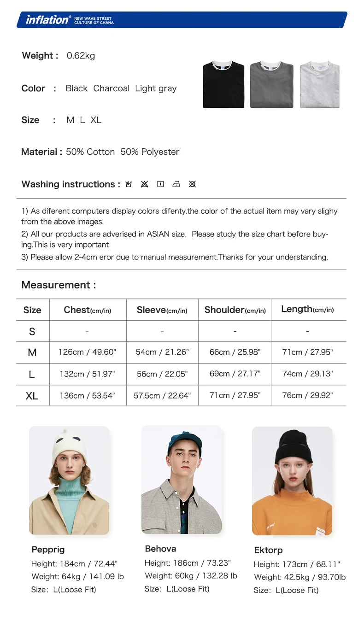Select the charcoal sweatshirt swatch
The image size is (364, 627).
coord(271,84)
